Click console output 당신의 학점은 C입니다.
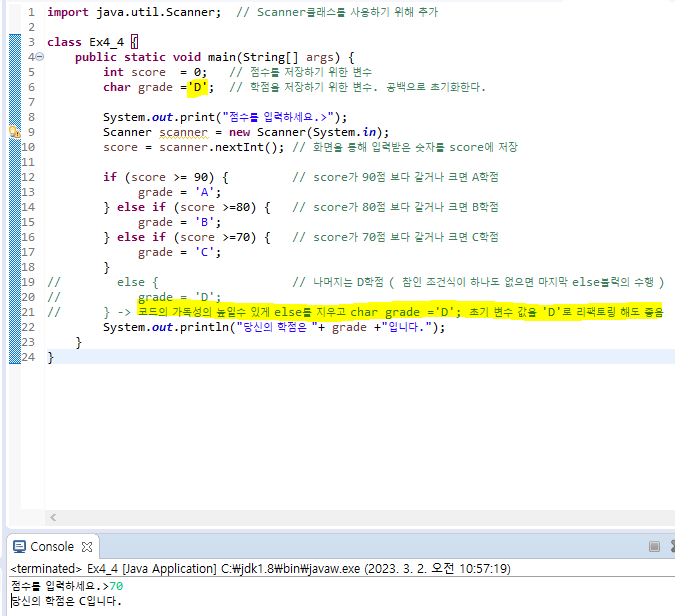 click(x=67, y=601)
